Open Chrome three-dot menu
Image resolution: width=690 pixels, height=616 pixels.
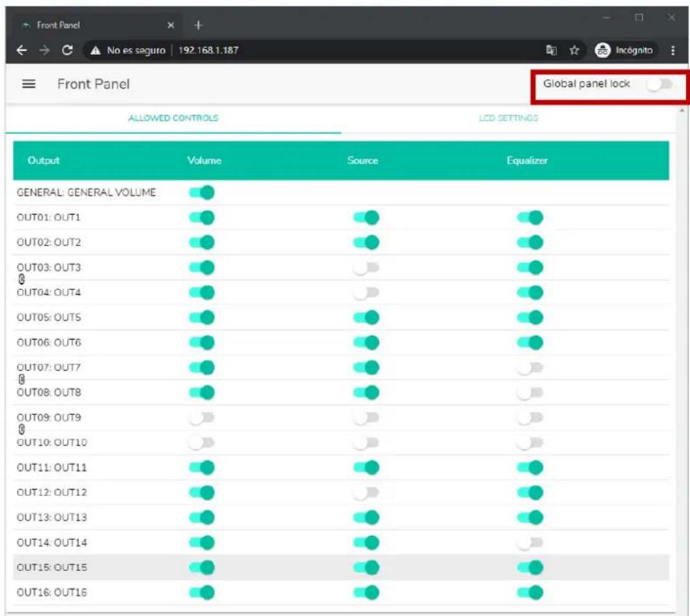click(x=673, y=50)
